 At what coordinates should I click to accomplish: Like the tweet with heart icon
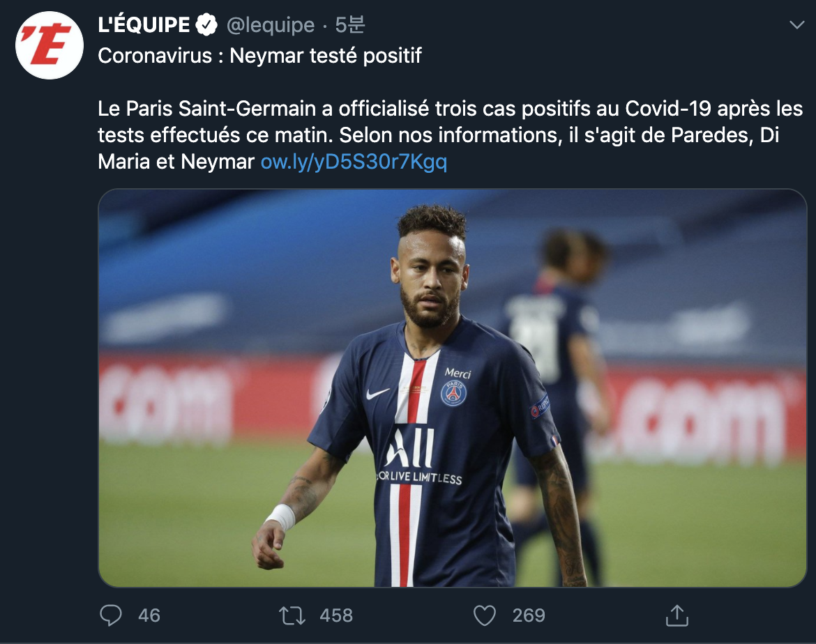[x=485, y=615]
